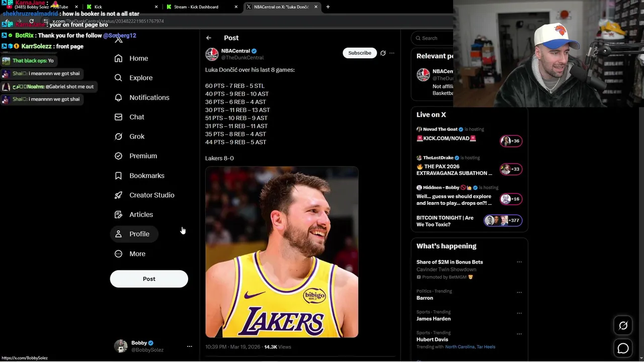Open the Premium section
Screen dimensions: 644x362
(136, 156)
